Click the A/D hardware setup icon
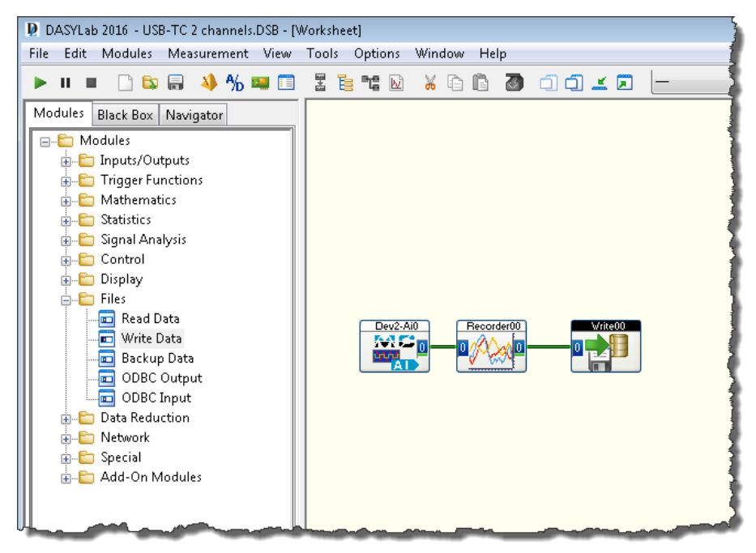Viewport: 756px width, 553px height. click(235, 83)
